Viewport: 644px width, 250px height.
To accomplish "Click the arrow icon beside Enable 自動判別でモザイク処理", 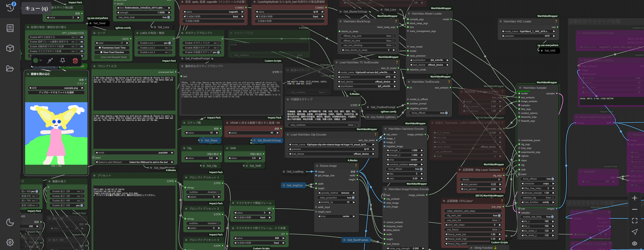I will pos(82,47).
